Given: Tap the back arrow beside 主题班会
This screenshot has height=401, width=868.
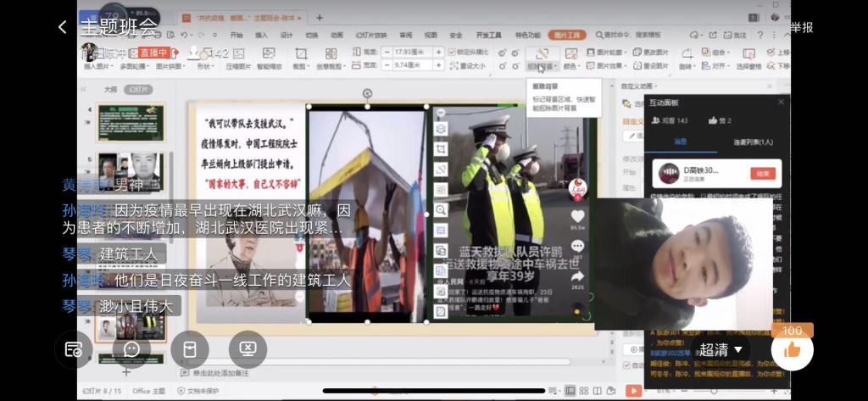Looking at the screenshot, I should [x=62, y=27].
